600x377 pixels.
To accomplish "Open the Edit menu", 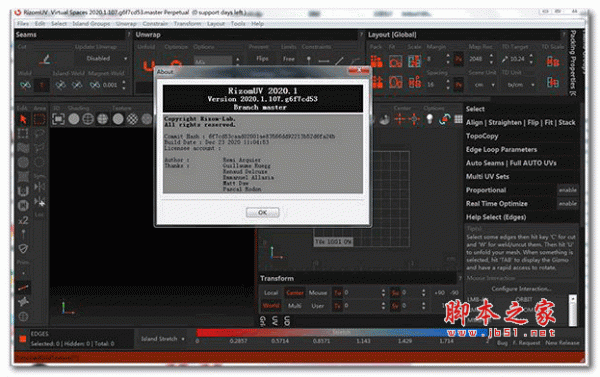I will point(40,24).
